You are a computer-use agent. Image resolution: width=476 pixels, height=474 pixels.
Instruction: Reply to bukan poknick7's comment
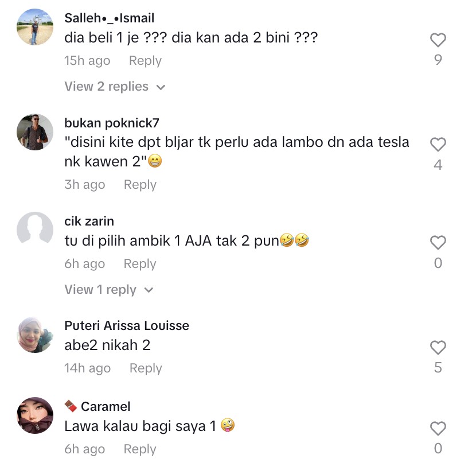coord(140,185)
